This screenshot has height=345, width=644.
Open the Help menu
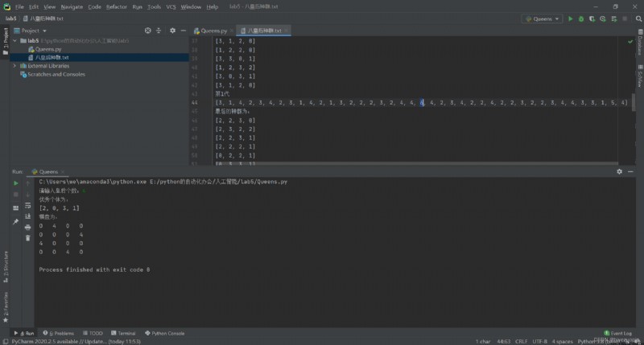[x=213, y=7]
